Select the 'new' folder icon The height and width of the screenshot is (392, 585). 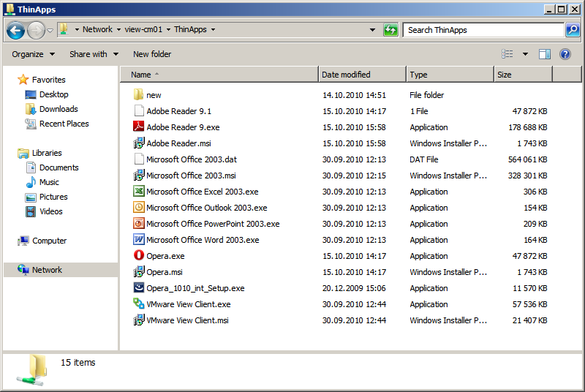pos(138,94)
